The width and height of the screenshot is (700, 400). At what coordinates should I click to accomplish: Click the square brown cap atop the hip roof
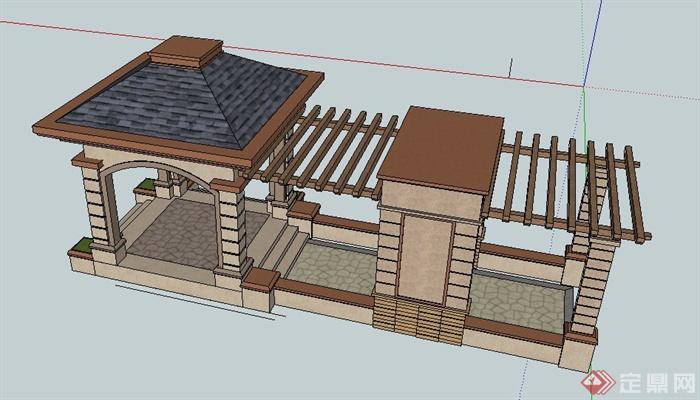tap(186, 51)
